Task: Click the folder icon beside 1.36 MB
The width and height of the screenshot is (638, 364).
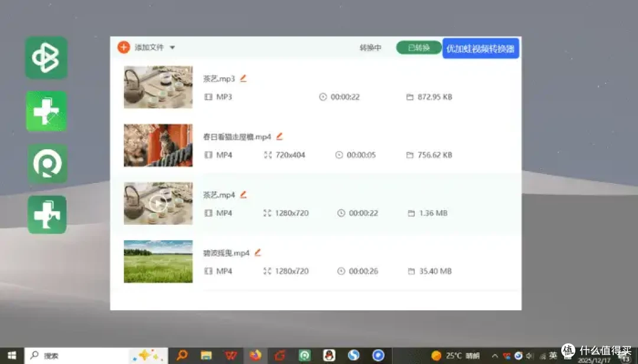Action: point(411,213)
